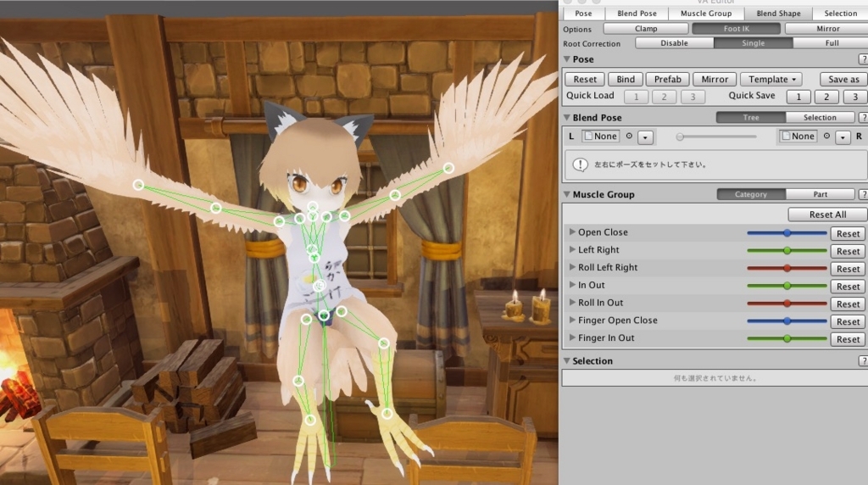
Task: Click the left pose None object field
Action: 601,137
